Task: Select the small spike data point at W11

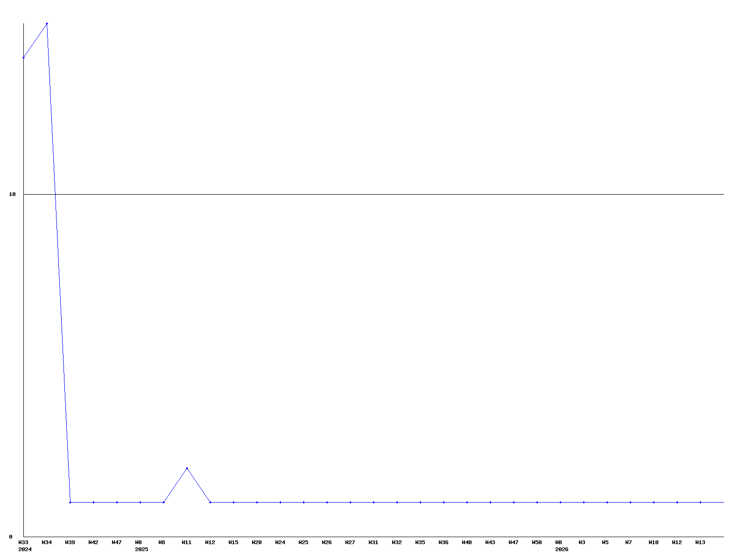Action: (187, 468)
